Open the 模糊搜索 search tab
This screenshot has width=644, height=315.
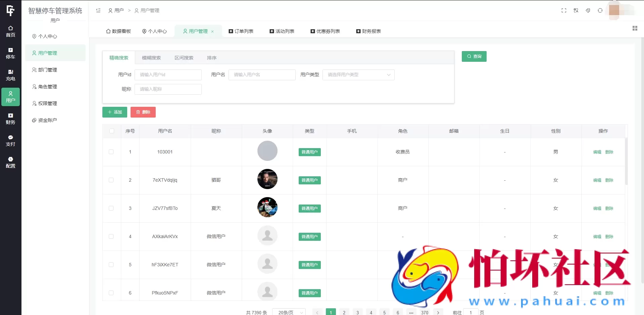point(151,57)
